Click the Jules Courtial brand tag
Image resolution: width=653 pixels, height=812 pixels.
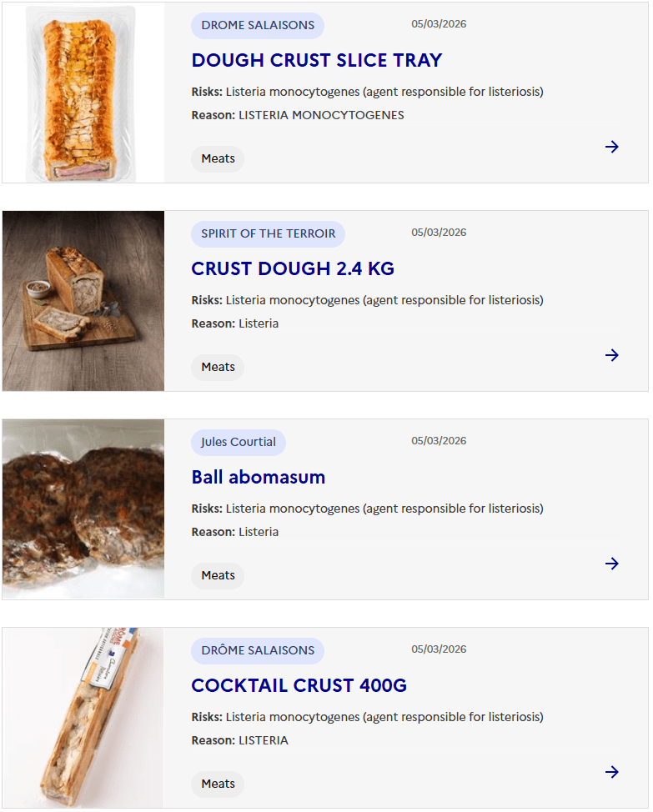(x=239, y=442)
